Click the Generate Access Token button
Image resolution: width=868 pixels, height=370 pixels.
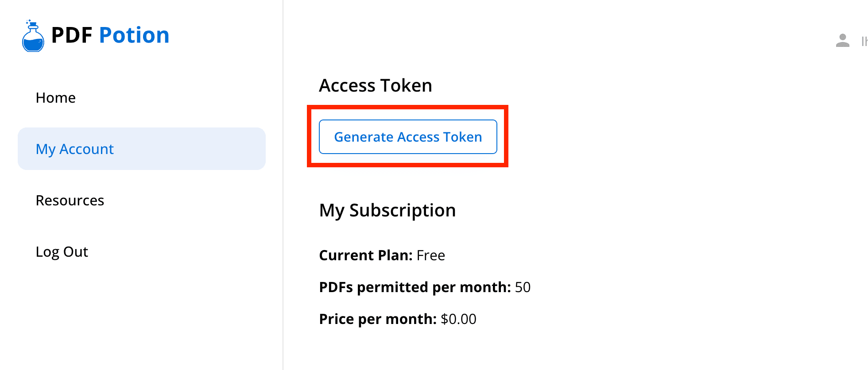click(408, 137)
